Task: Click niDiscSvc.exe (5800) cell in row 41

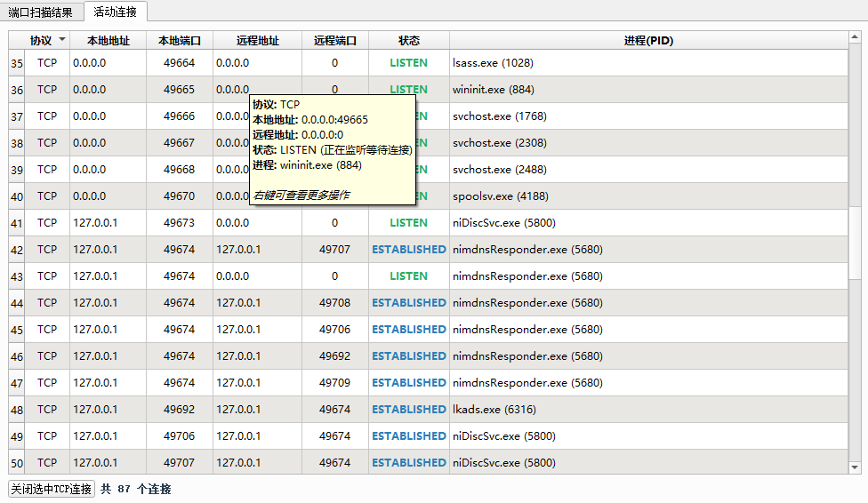Action: (649, 223)
